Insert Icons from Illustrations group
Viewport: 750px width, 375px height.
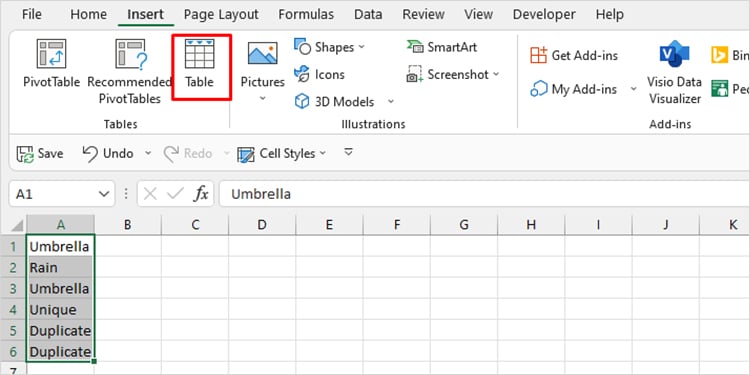tap(320, 75)
